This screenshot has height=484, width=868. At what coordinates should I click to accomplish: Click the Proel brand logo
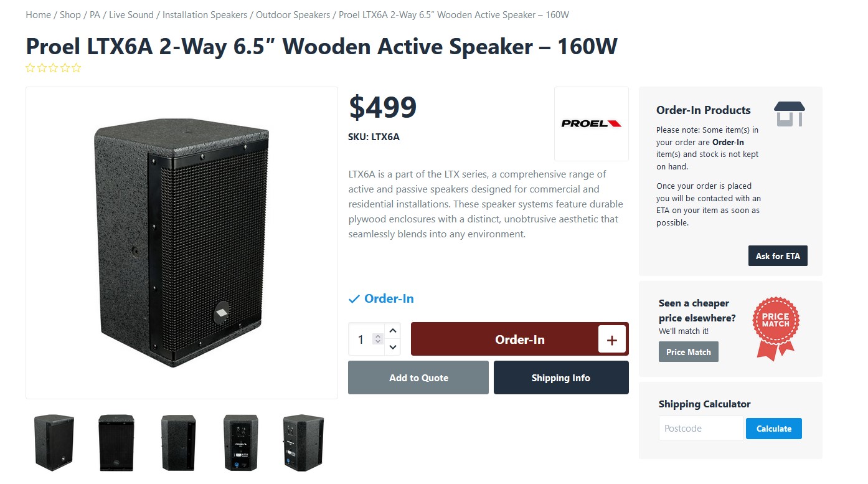click(591, 123)
